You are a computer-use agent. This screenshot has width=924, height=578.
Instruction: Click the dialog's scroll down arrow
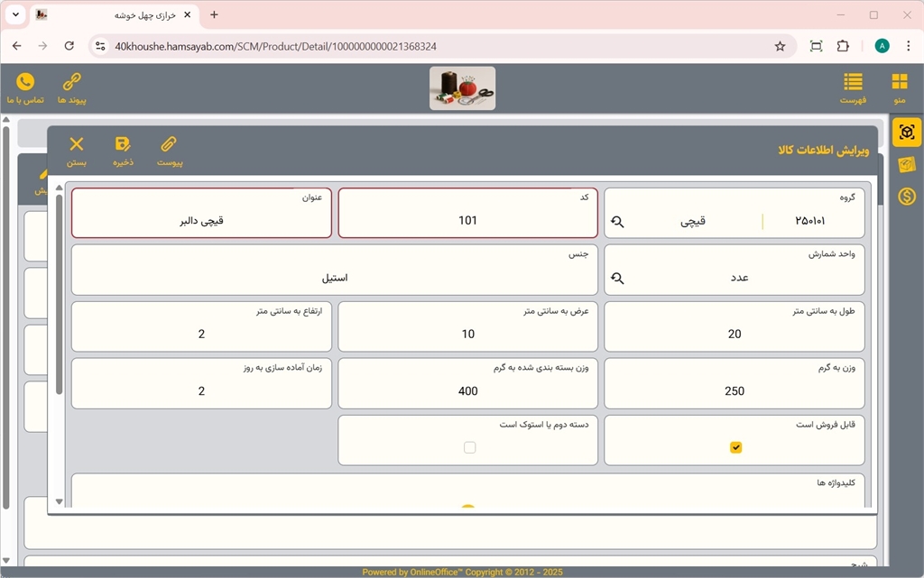[60, 501]
